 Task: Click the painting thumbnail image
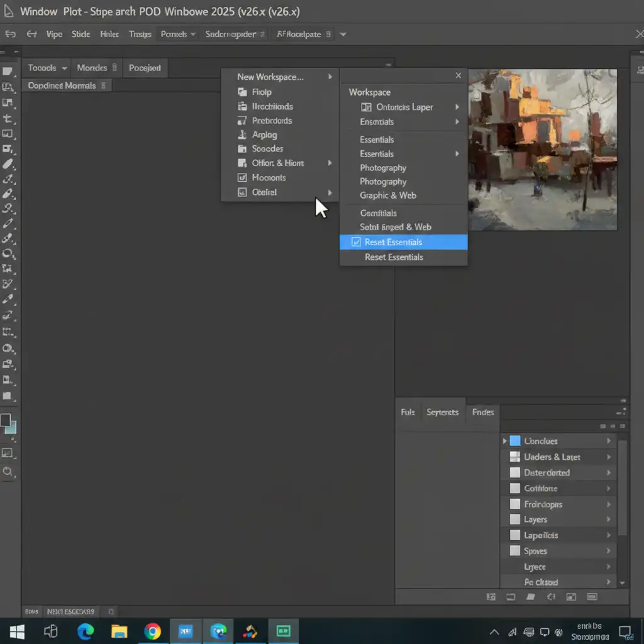(543, 150)
